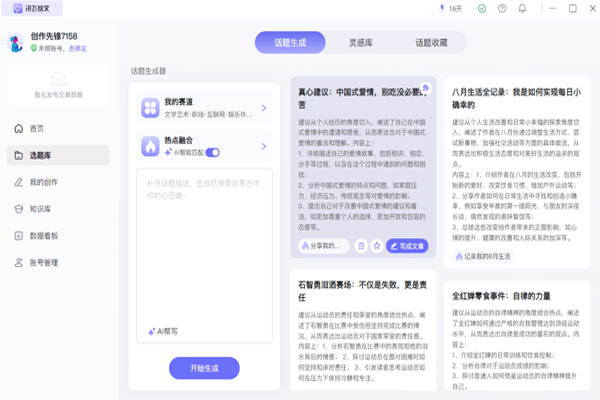
Task: Click the 我的赛道 grid icon
Action: (x=148, y=107)
